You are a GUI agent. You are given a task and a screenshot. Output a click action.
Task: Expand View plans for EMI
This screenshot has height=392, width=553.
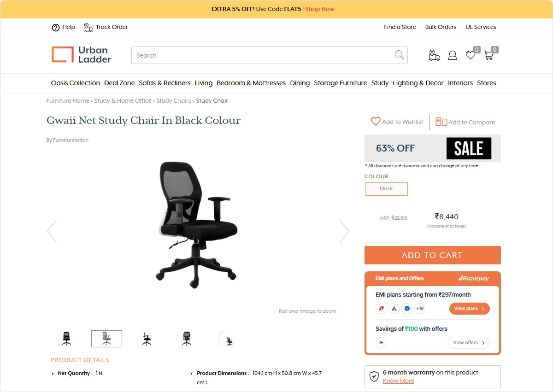[469, 309]
